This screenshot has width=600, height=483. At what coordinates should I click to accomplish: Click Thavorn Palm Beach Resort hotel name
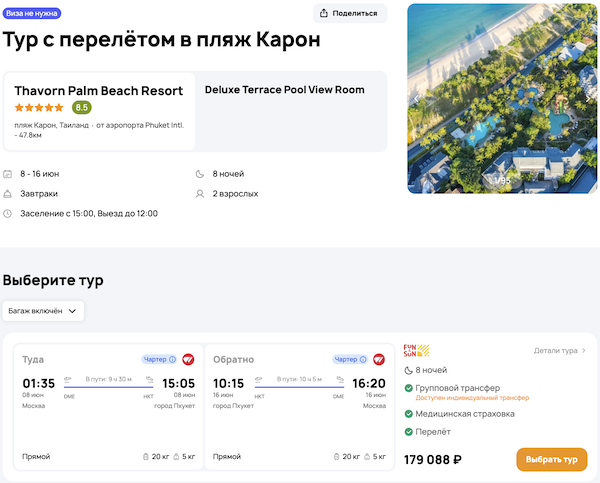pos(98,91)
